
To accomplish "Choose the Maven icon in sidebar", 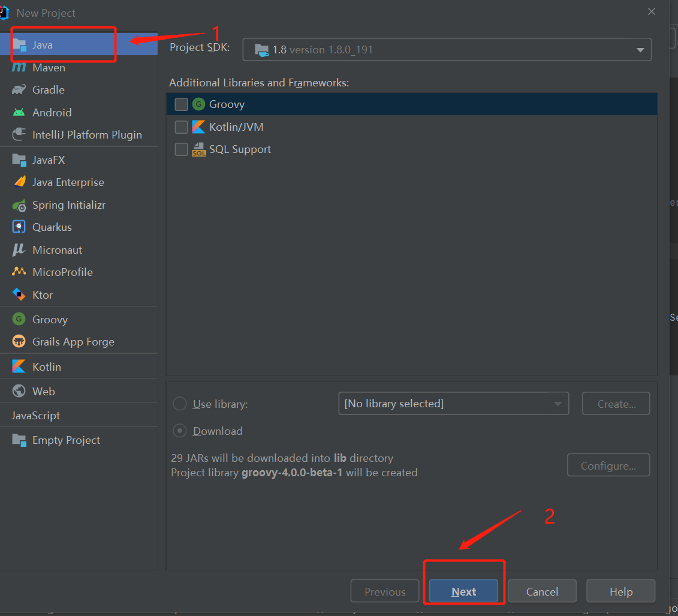I will click(19, 68).
